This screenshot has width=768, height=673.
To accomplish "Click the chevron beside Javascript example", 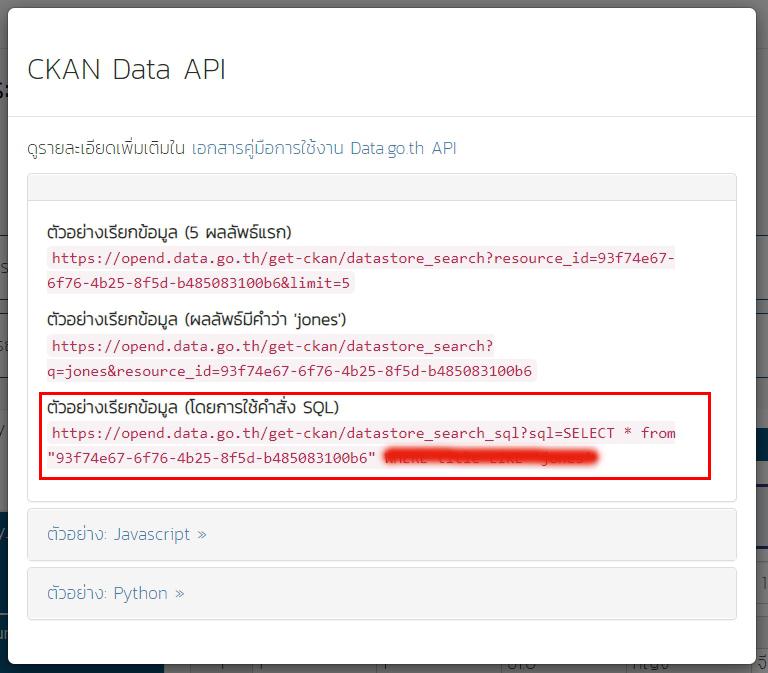I will (202, 534).
